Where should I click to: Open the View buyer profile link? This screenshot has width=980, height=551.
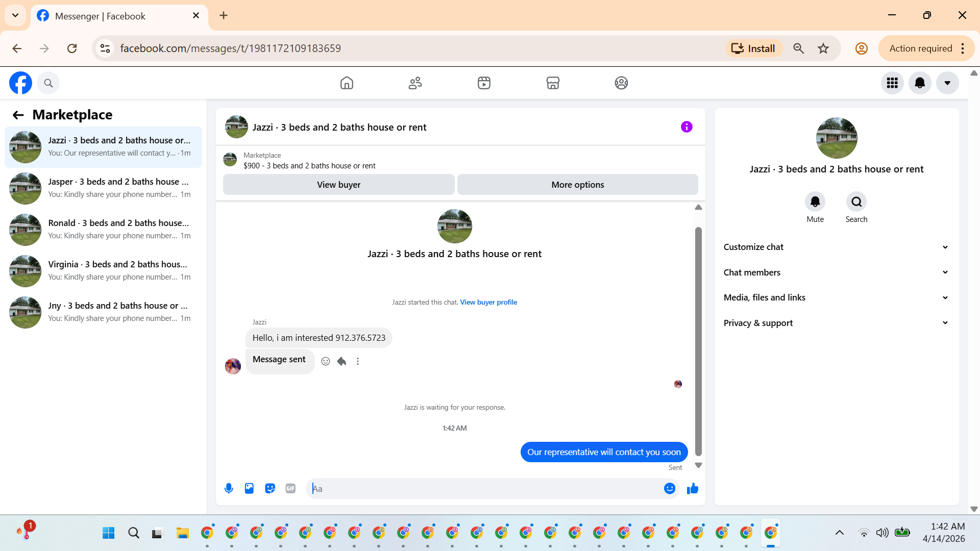[488, 302]
